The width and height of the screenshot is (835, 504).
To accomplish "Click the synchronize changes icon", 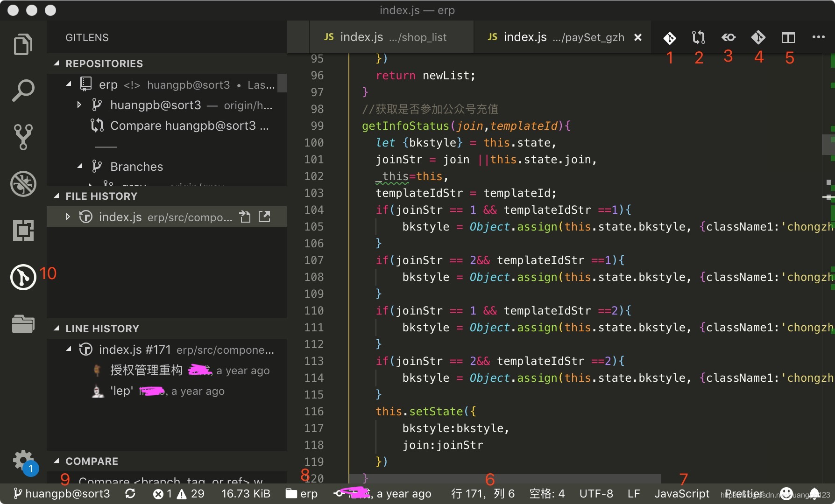I will (130, 494).
